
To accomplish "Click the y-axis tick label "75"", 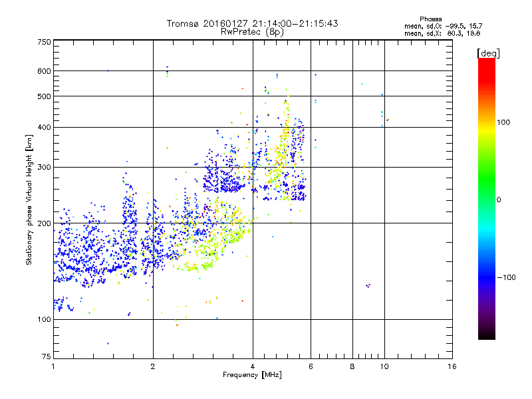I will [x=47, y=356].
